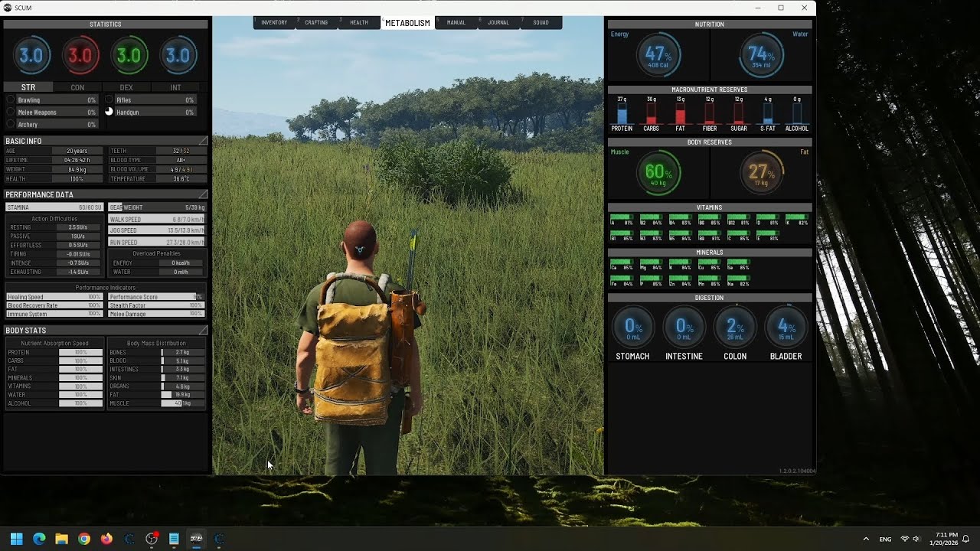The image size is (980, 551).
Task: Click the Healing Speed indicator bar
Action: 55,297
